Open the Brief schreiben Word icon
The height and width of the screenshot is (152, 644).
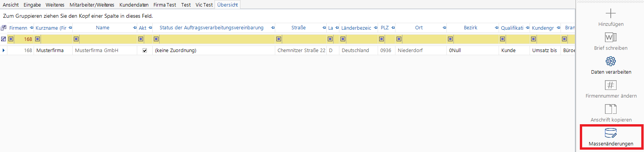pyautogui.click(x=611, y=37)
